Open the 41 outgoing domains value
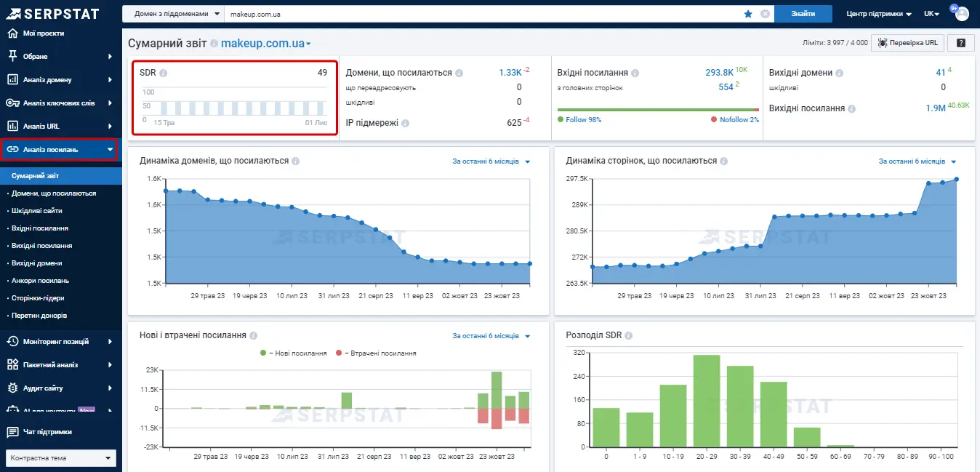 (941, 73)
